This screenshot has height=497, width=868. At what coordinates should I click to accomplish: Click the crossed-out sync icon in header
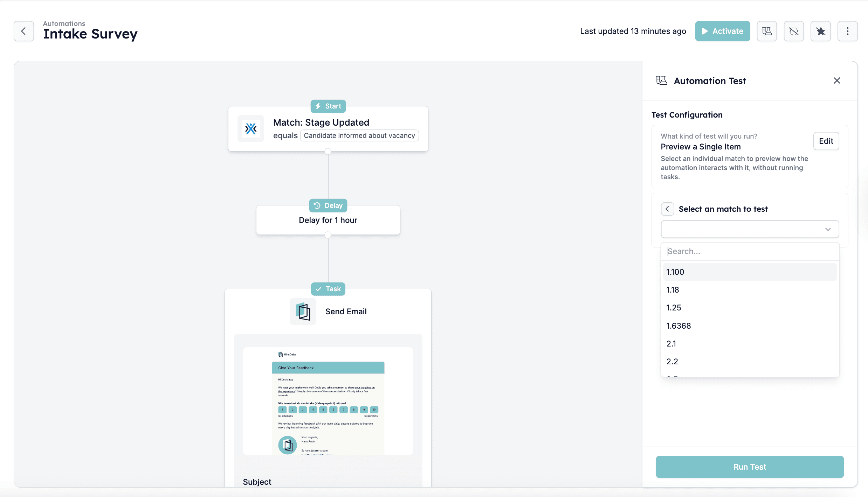pyautogui.click(x=794, y=31)
